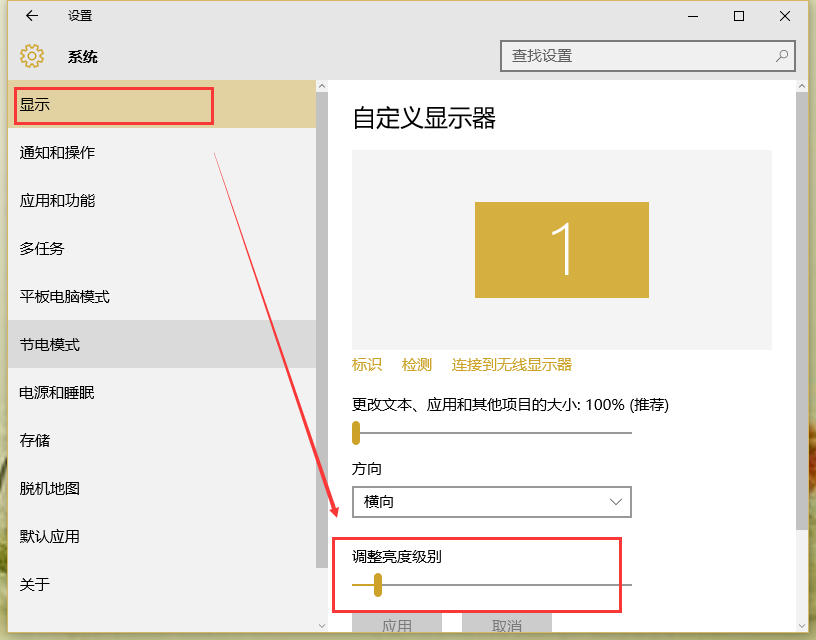Open 脱机地图 settings
Viewport: 816px width, 640px height.
(x=162, y=488)
